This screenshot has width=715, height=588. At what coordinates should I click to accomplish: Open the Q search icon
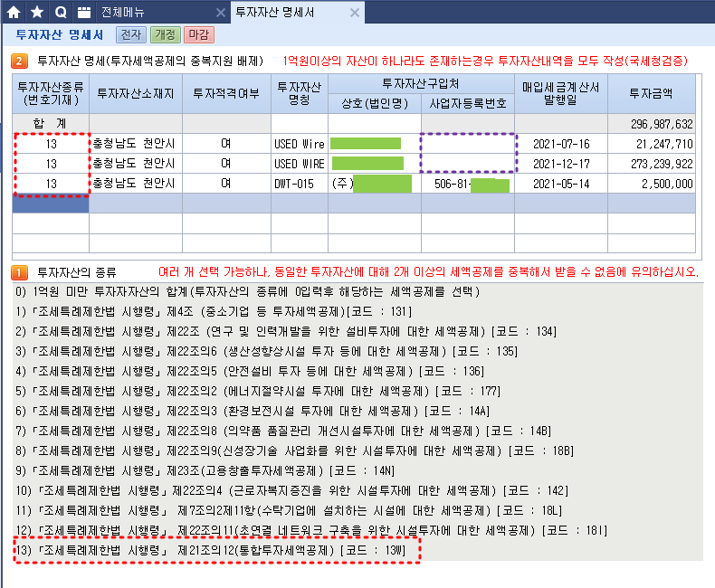point(61,12)
